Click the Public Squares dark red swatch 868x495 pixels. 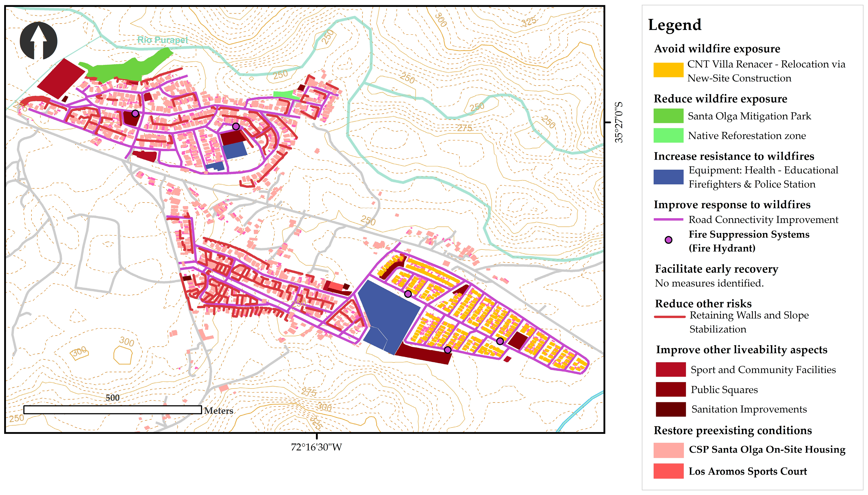(x=671, y=389)
